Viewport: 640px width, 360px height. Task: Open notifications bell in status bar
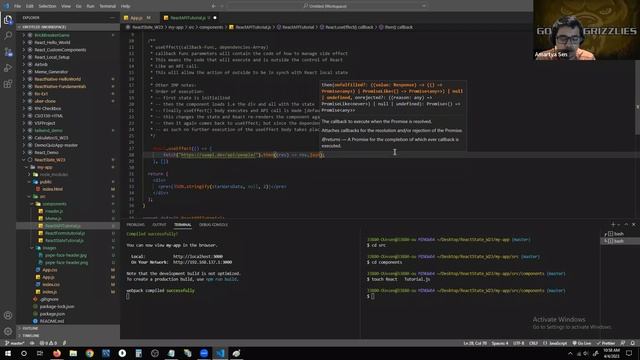pyautogui.click(x=632, y=343)
